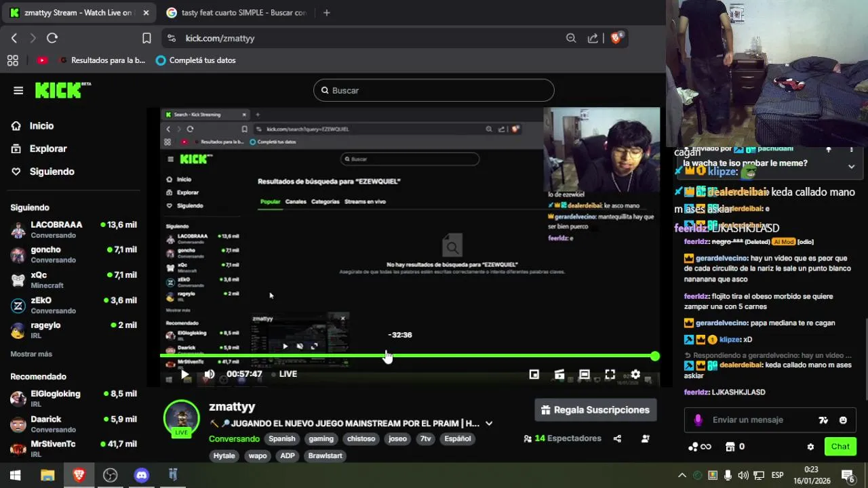Viewport: 868px width, 488px height.
Task: Select the gaming tag
Action: (321, 439)
